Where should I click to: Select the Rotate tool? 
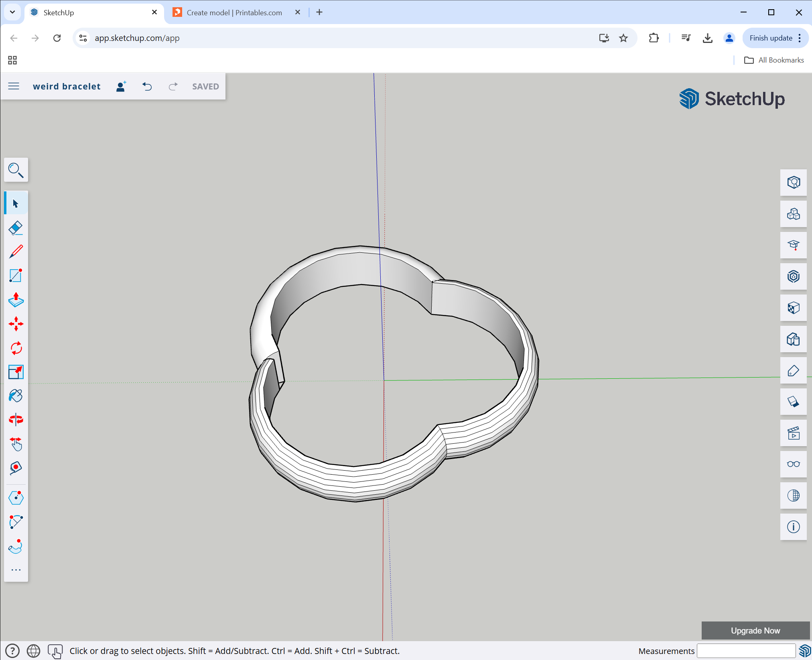pyautogui.click(x=16, y=348)
